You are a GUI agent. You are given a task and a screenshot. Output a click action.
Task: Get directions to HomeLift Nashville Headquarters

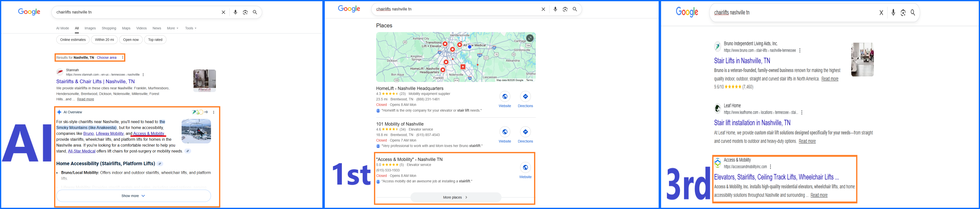525,96
